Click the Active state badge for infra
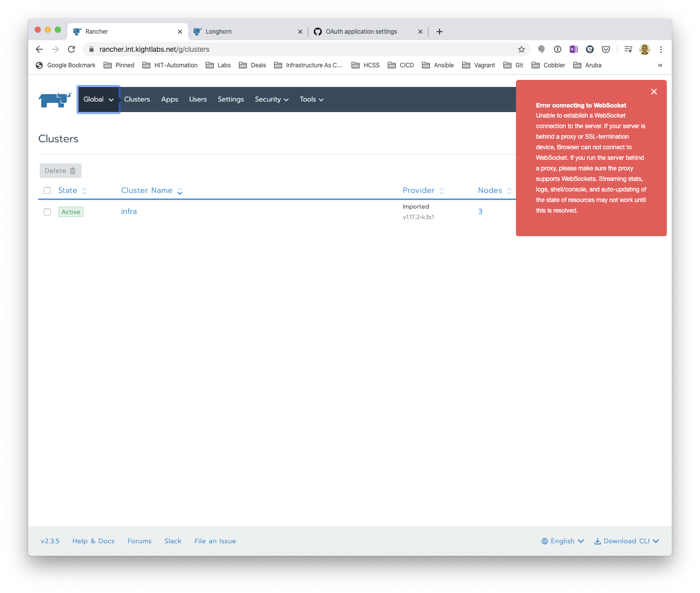The height and width of the screenshot is (593, 700). click(70, 212)
